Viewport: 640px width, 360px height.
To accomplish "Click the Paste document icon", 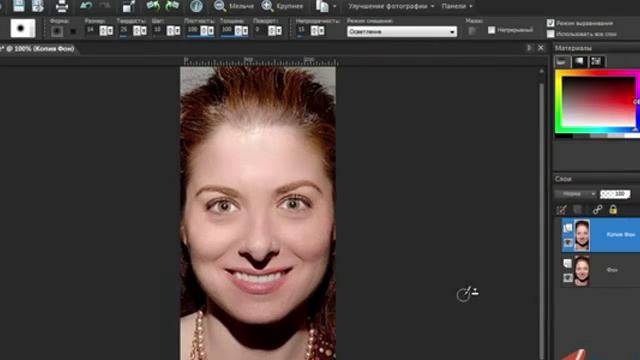I will pyautogui.click(x=322, y=6).
